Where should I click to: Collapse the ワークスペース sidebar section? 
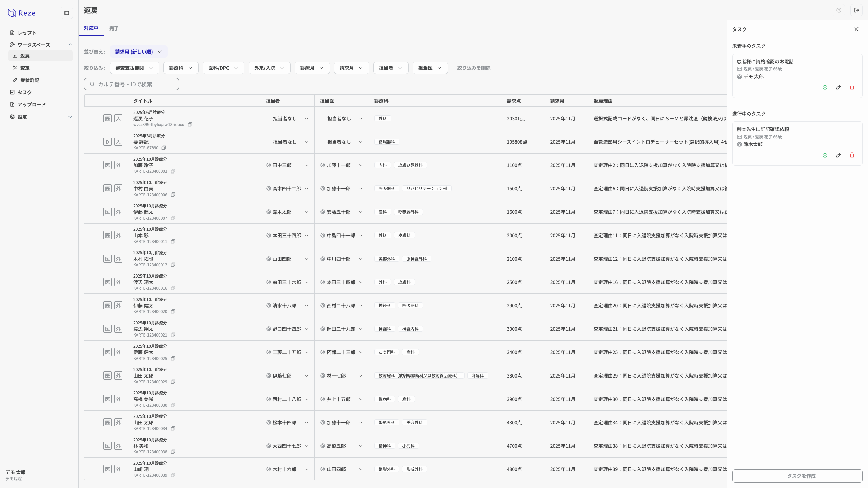tap(70, 45)
